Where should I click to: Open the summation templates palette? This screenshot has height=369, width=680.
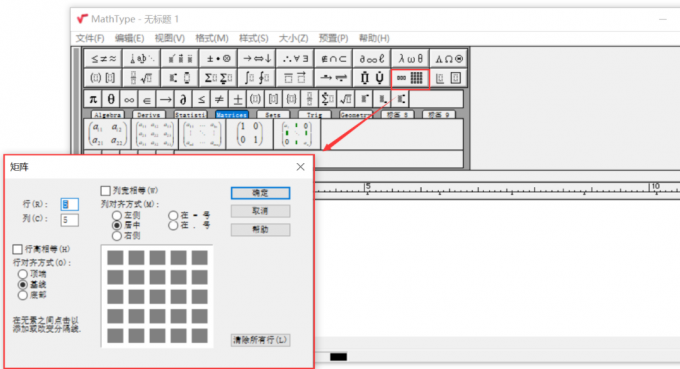pyautogui.click(x=218, y=78)
